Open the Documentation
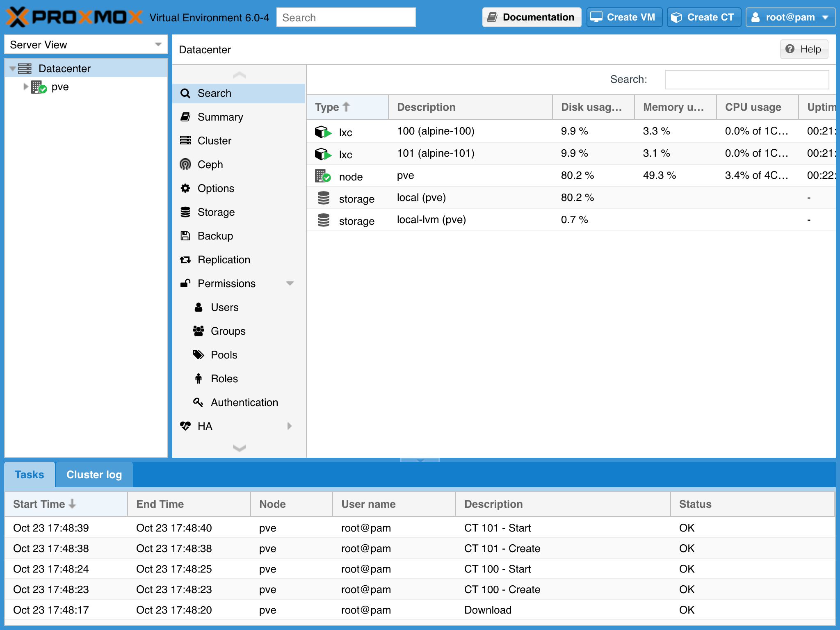The image size is (840, 630). pyautogui.click(x=532, y=17)
